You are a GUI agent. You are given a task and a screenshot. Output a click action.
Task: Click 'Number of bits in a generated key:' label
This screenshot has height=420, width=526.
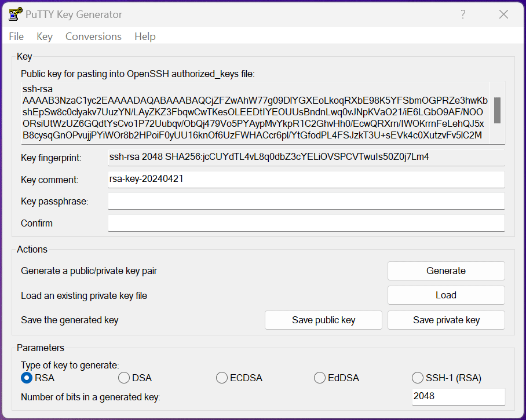(90, 397)
